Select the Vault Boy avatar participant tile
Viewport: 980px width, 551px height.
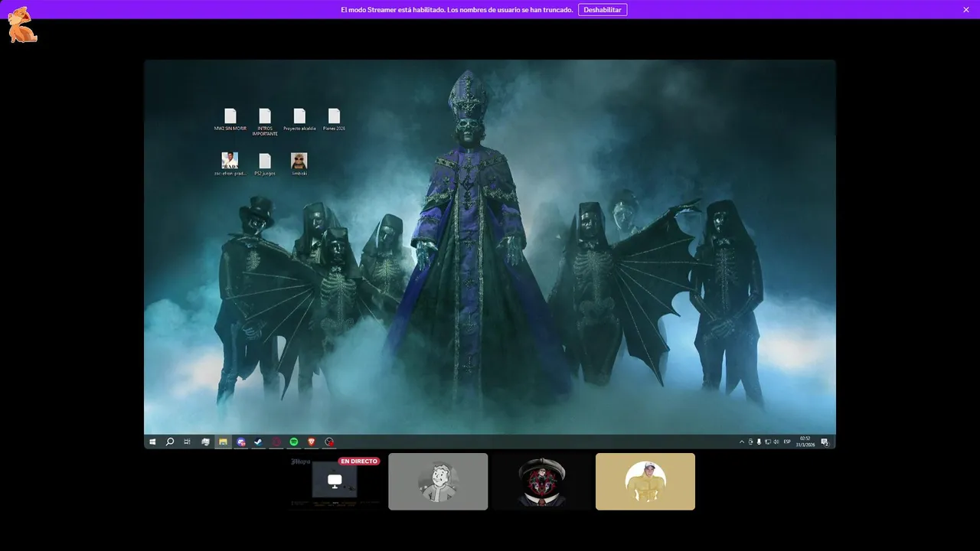pyautogui.click(x=438, y=481)
